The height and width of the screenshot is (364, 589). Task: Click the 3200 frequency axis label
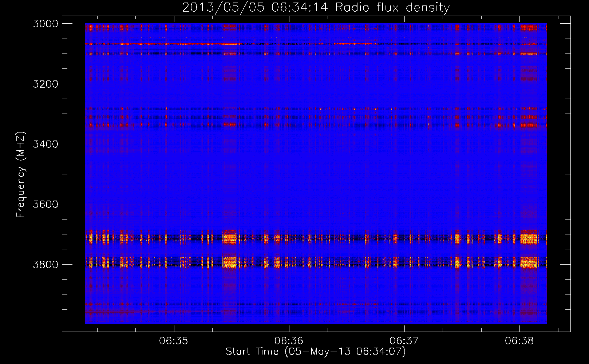point(46,84)
